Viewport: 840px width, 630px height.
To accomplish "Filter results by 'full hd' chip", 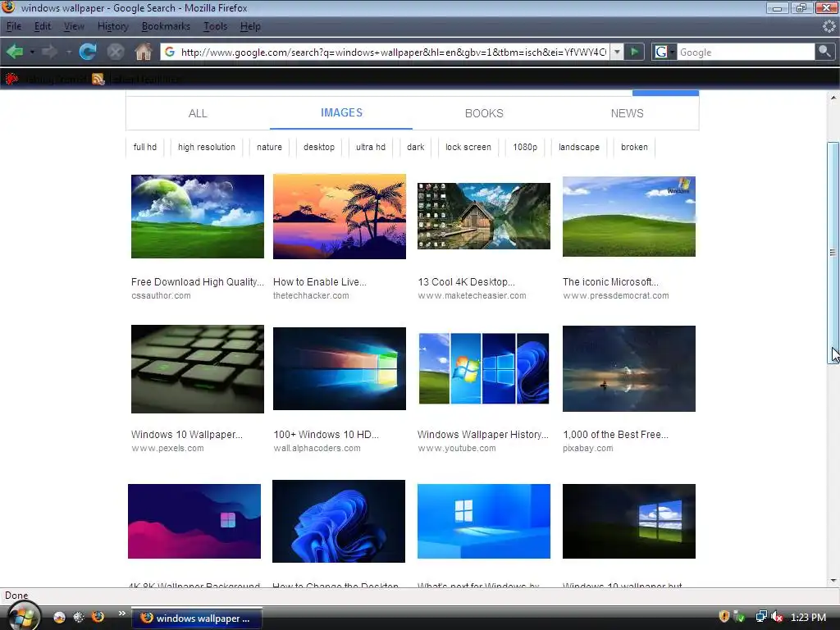I will [x=144, y=147].
